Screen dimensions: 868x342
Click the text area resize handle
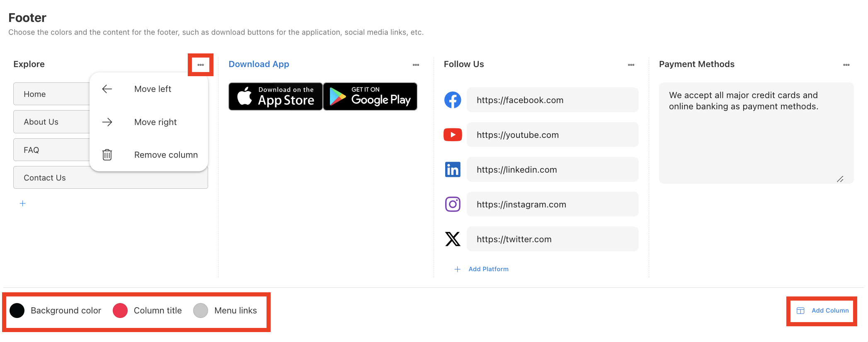tap(840, 179)
